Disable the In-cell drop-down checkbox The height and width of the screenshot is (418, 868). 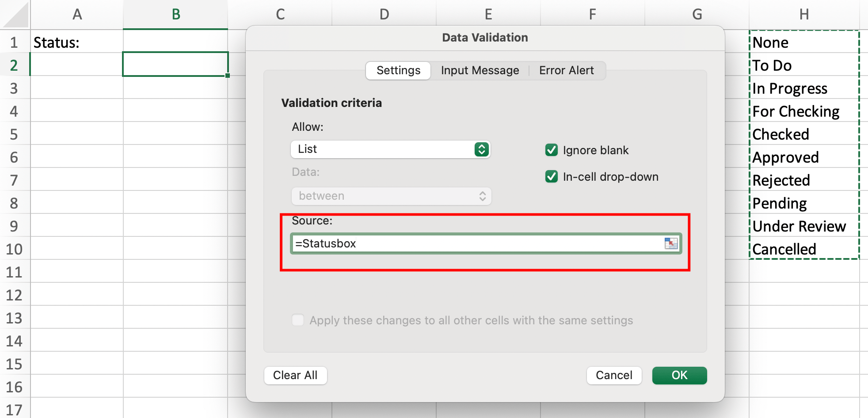[x=552, y=177]
